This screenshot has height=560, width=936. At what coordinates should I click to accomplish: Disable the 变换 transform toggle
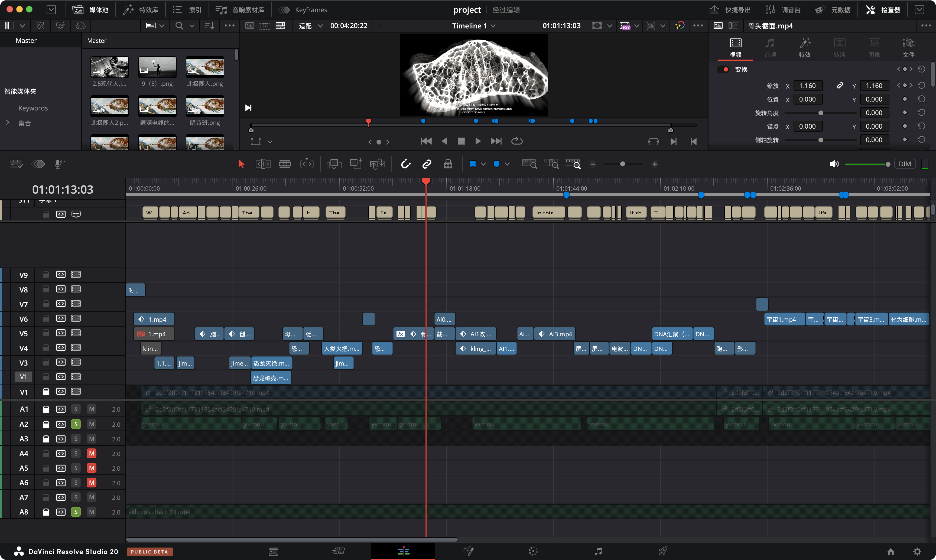tap(723, 69)
